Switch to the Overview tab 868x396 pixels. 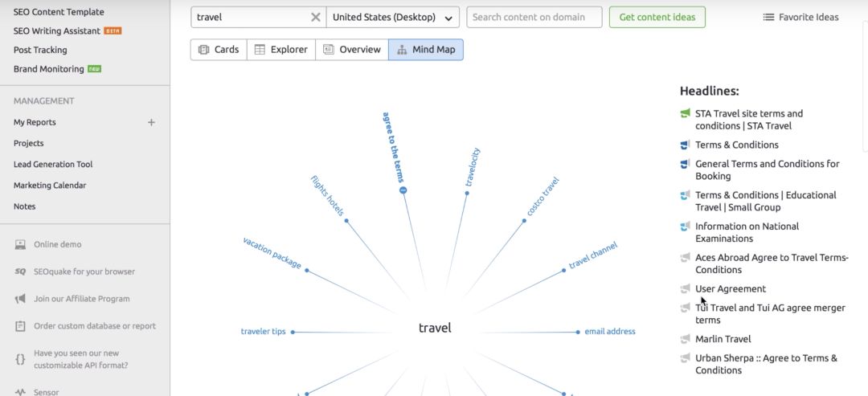click(x=352, y=49)
